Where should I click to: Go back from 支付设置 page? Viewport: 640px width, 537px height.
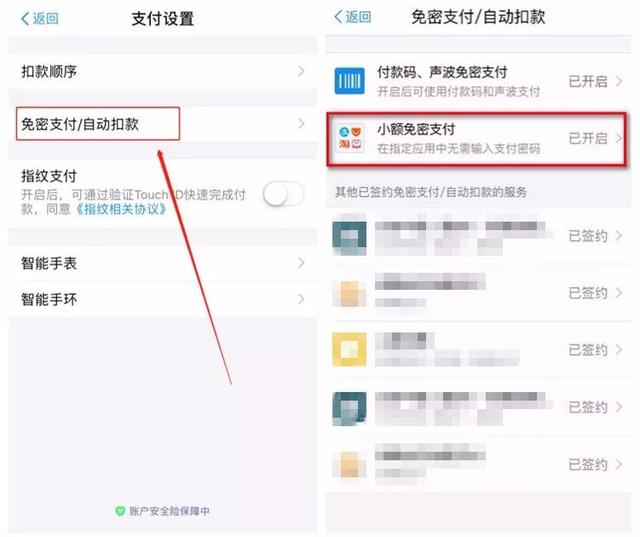40,18
